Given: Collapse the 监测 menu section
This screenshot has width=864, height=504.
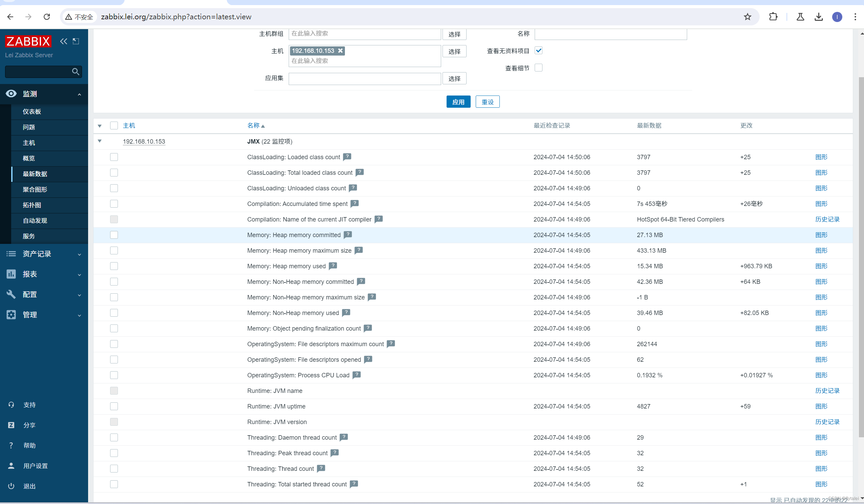Looking at the screenshot, I should pos(44,94).
